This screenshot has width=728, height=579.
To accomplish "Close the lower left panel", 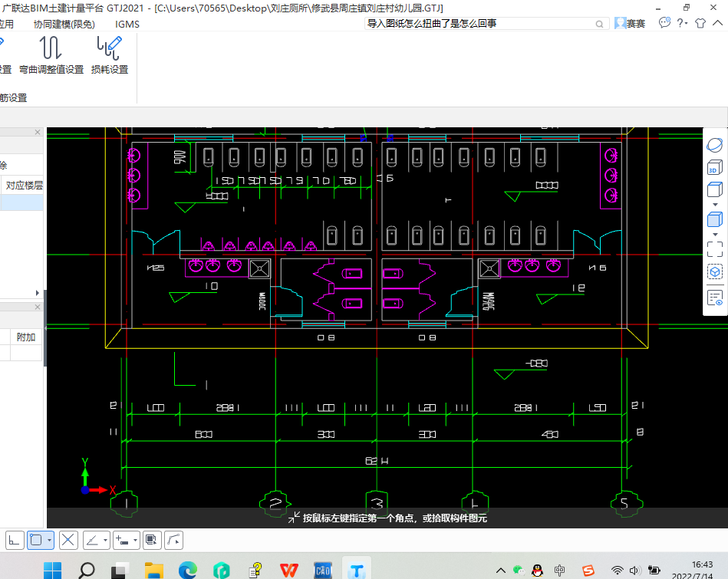I will 38,307.
